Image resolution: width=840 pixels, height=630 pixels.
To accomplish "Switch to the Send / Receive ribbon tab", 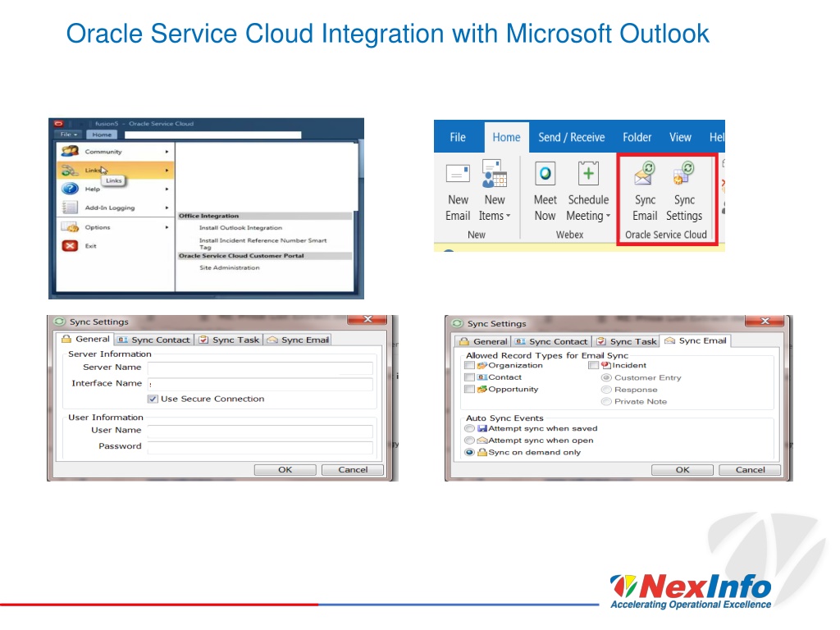I will pos(572,137).
